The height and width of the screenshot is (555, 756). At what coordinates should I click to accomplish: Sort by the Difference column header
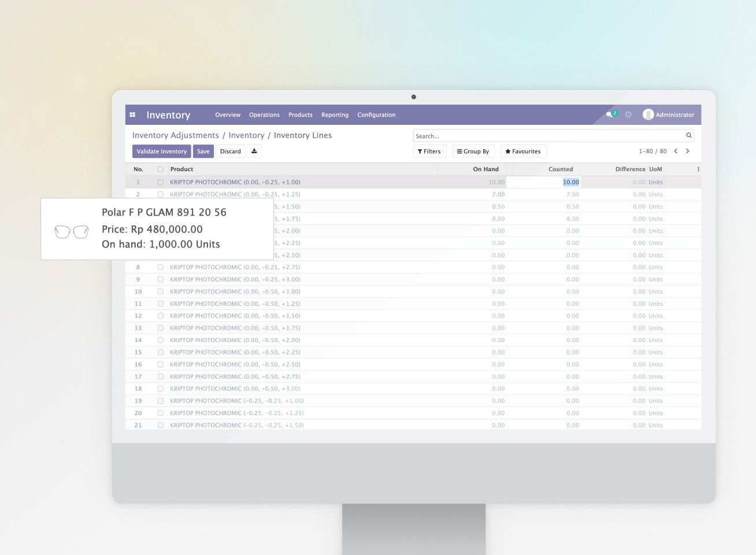[x=630, y=169]
